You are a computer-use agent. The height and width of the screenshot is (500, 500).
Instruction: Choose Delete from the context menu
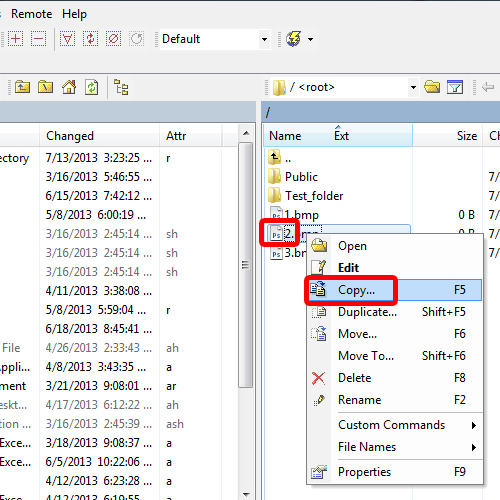pos(395,378)
